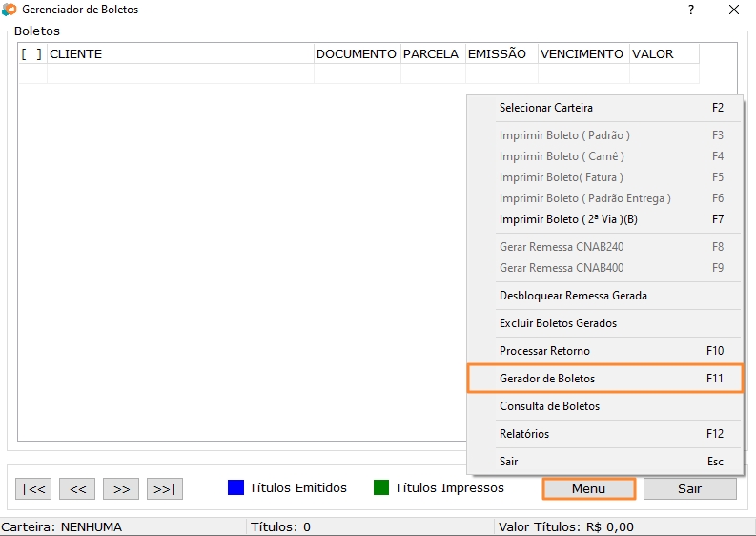Open Relatórios from the popup menu
This screenshot has width=756, height=536.
tap(524, 434)
